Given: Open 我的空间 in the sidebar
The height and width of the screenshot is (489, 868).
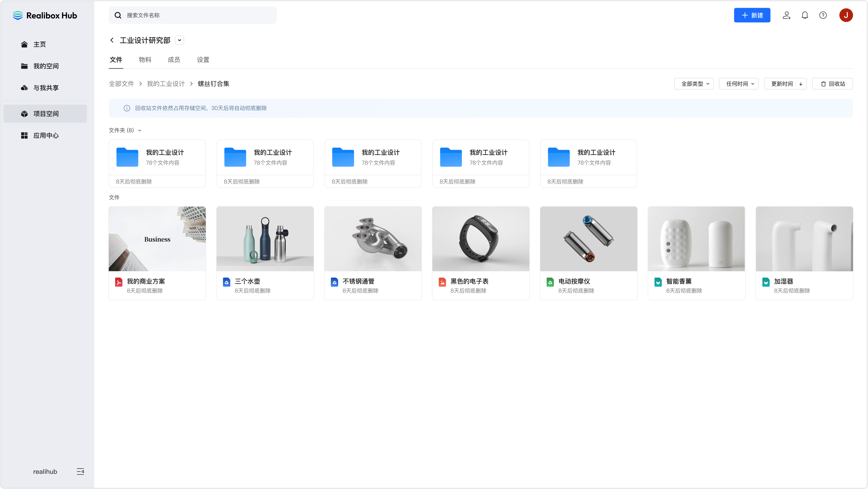Looking at the screenshot, I should click(45, 66).
